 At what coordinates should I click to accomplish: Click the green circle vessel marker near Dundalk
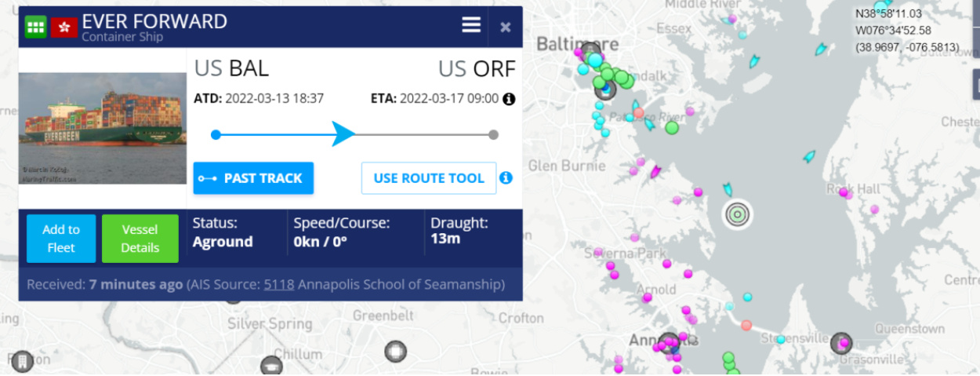point(625,80)
